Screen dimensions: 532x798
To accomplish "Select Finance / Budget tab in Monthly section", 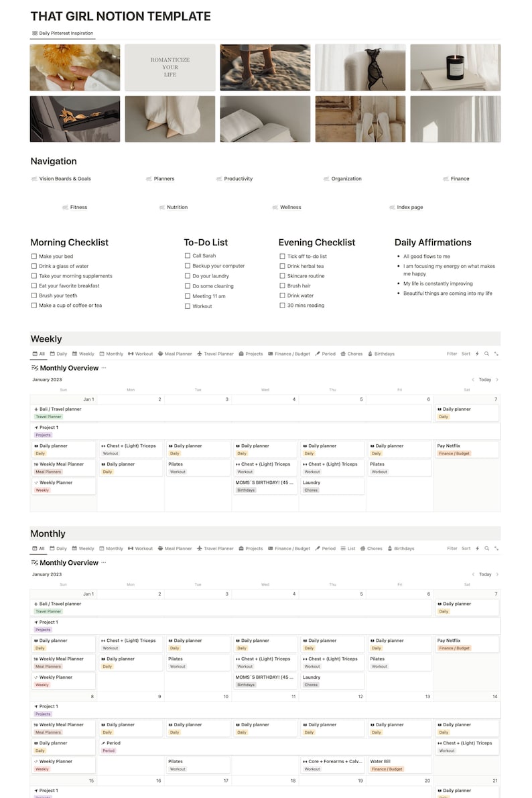I will pyautogui.click(x=289, y=549).
